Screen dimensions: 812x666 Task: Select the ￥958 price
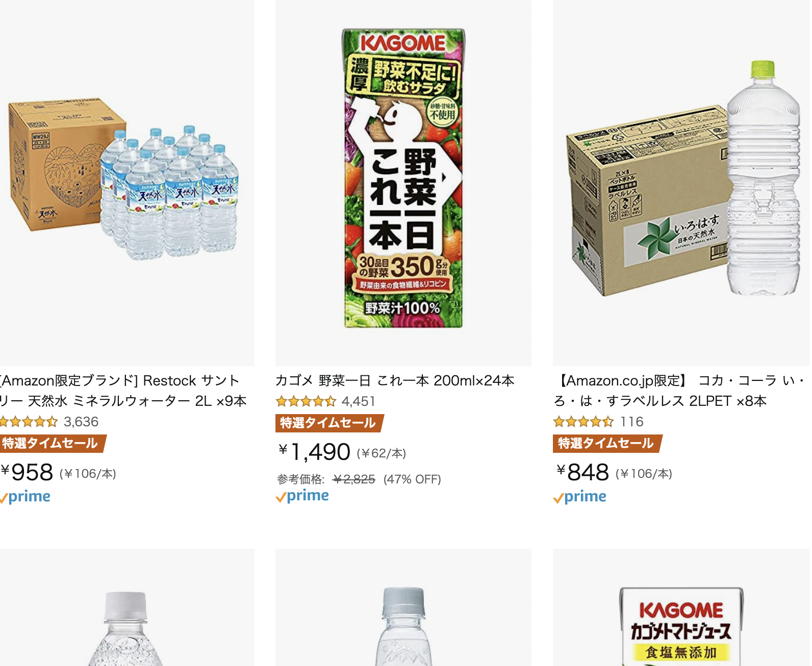click(27, 472)
